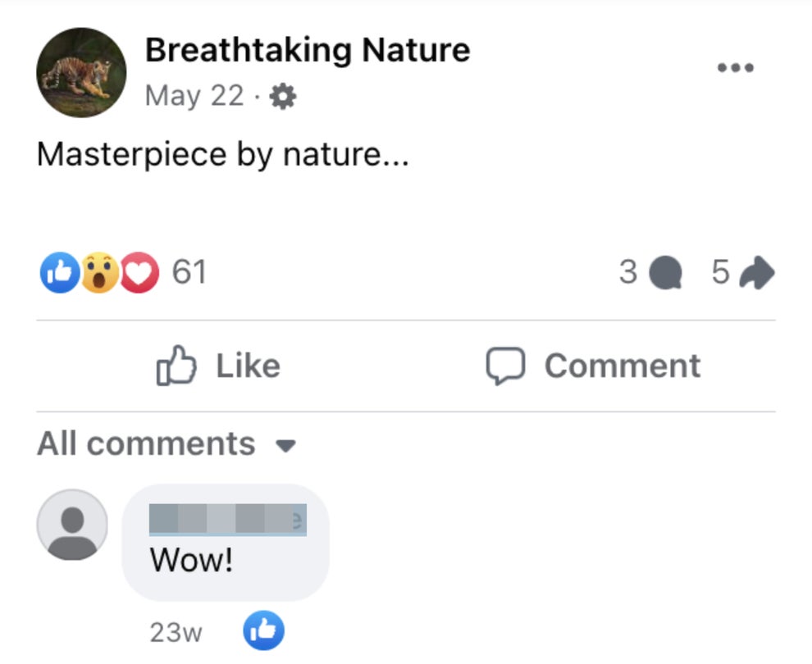The image size is (812, 664).
Task: Click the 23w comment timestamp
Action: (x=175, y=631)
